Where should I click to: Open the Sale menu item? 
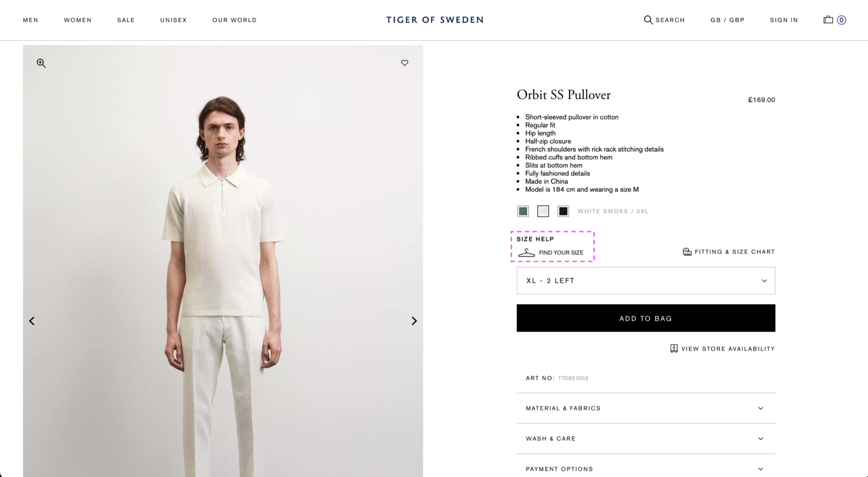click(125, 20)
